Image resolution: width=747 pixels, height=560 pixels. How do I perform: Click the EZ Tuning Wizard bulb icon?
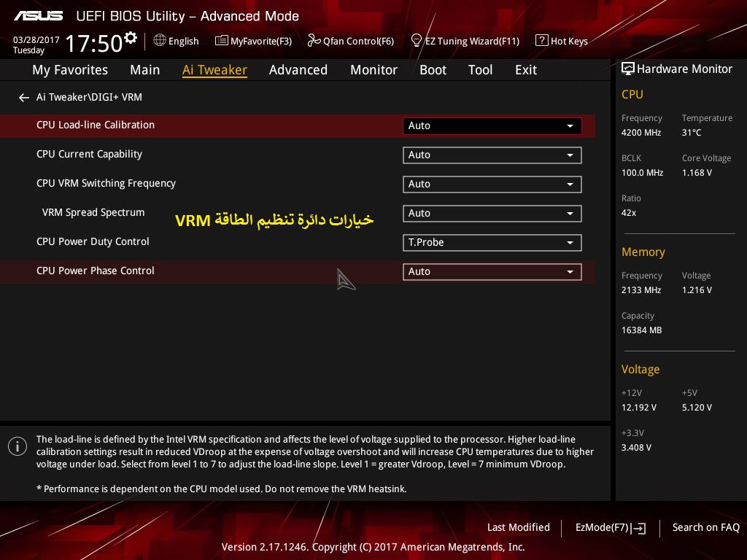(x=417, y=41)
